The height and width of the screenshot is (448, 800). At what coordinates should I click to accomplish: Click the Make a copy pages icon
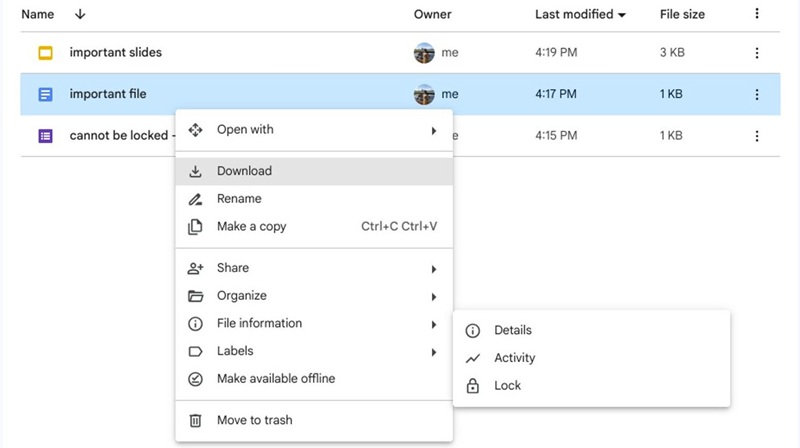pyautogui.click(x=195, y=227)
